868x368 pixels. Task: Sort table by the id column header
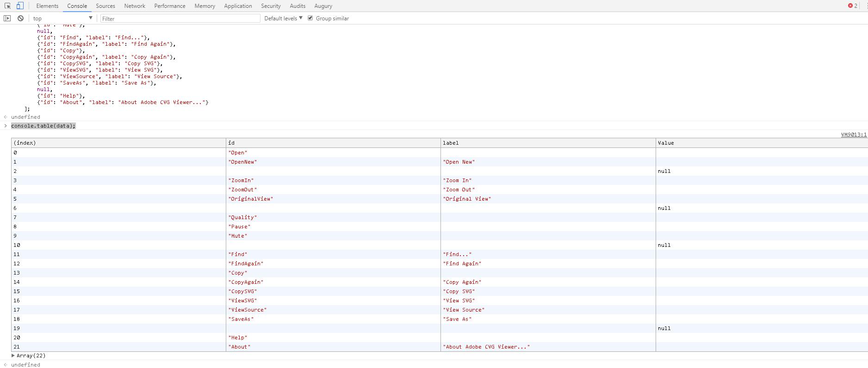333,143
